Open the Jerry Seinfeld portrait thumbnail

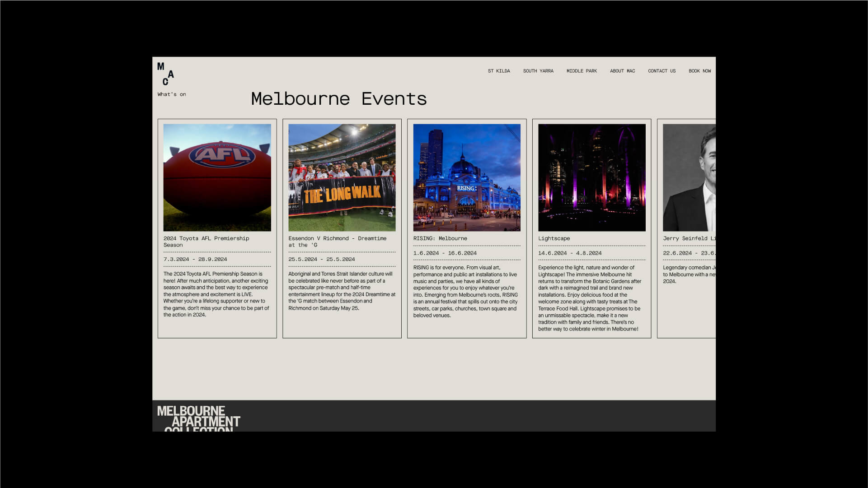tap(689, 178)
